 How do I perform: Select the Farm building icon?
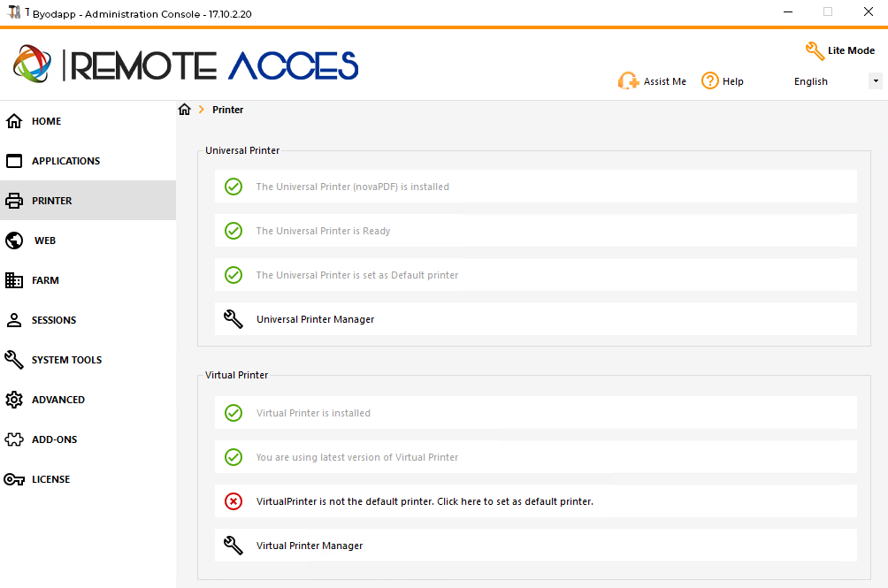[14, 280]
